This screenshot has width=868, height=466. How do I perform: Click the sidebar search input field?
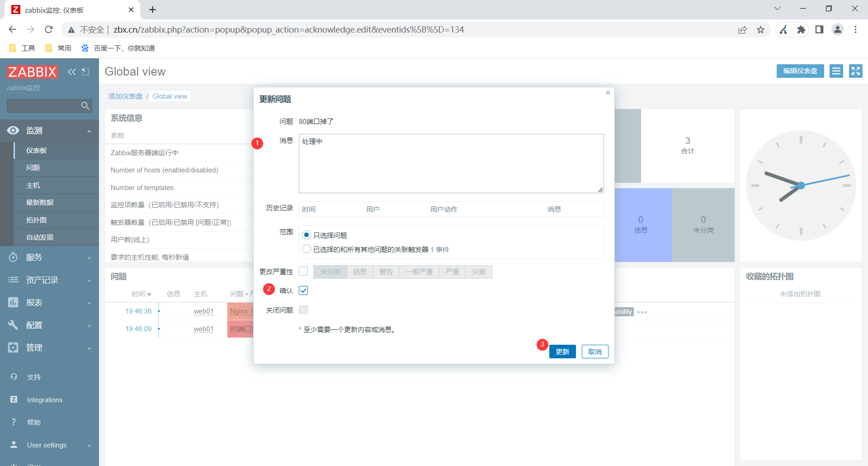pyautogui.click(x=43, y=106)
